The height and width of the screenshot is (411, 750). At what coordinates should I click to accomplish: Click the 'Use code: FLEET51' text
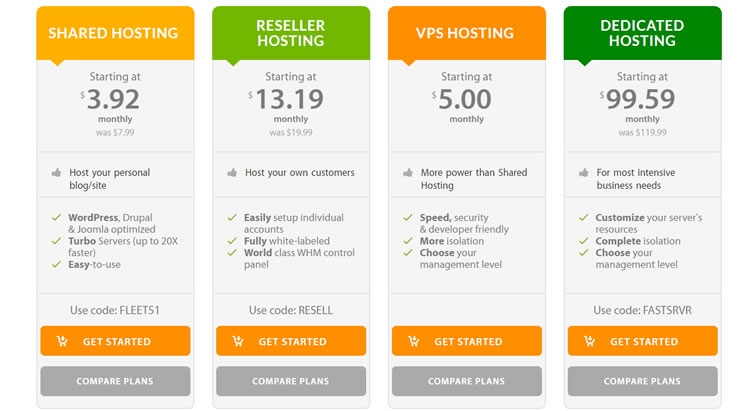[x=115, y=311]
